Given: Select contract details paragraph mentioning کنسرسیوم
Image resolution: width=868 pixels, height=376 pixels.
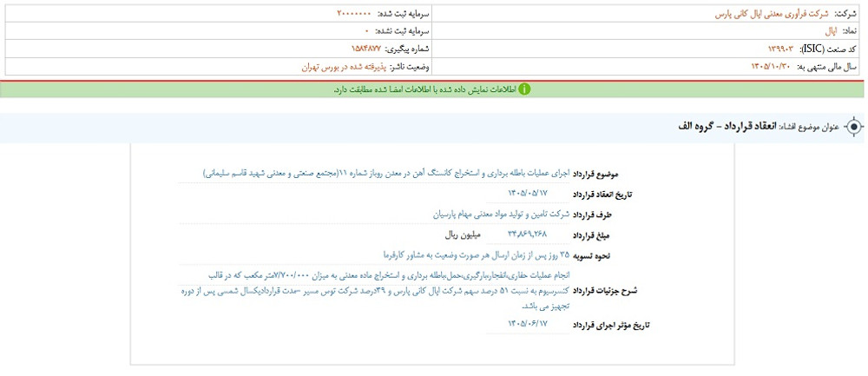Looking at the screenshot, I should (x=375, y=290).
